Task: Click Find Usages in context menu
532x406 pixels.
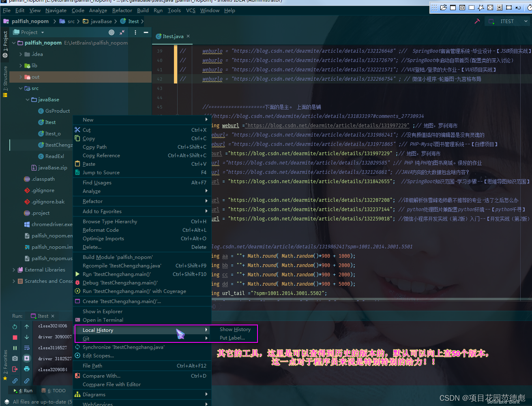Action: 142,183
